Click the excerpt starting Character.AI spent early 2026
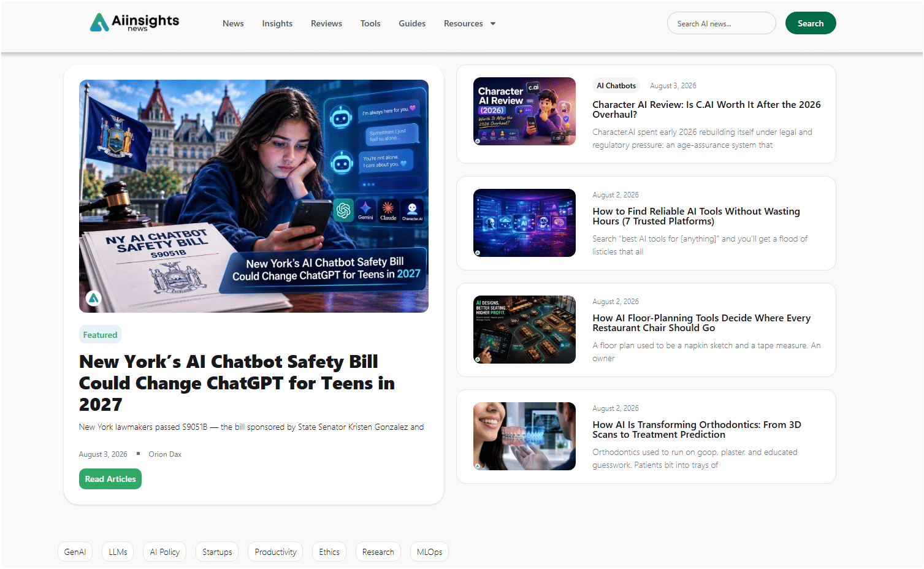The width and height of the screenshot is (924, 569). pos(702,139)
